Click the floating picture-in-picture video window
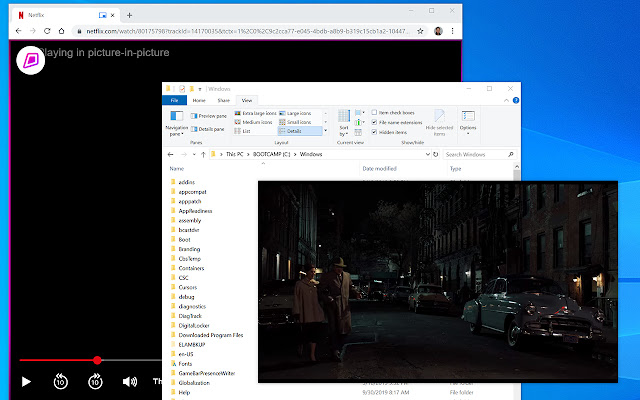 [x=438, y=282]
